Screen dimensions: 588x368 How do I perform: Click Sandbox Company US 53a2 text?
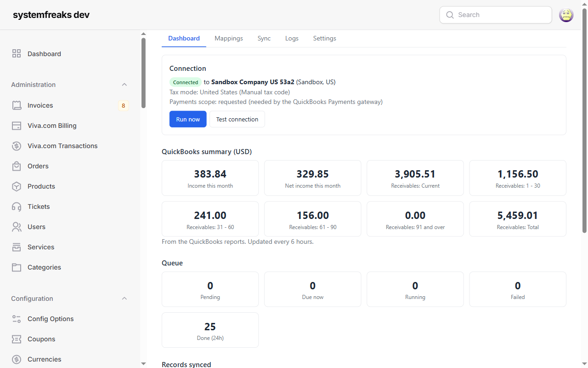(253, 82)
